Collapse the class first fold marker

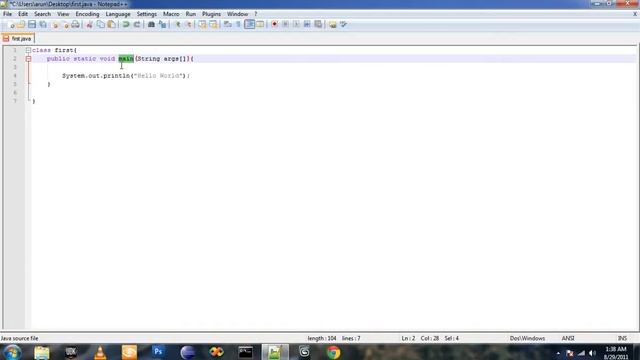(x=28, y=50)
